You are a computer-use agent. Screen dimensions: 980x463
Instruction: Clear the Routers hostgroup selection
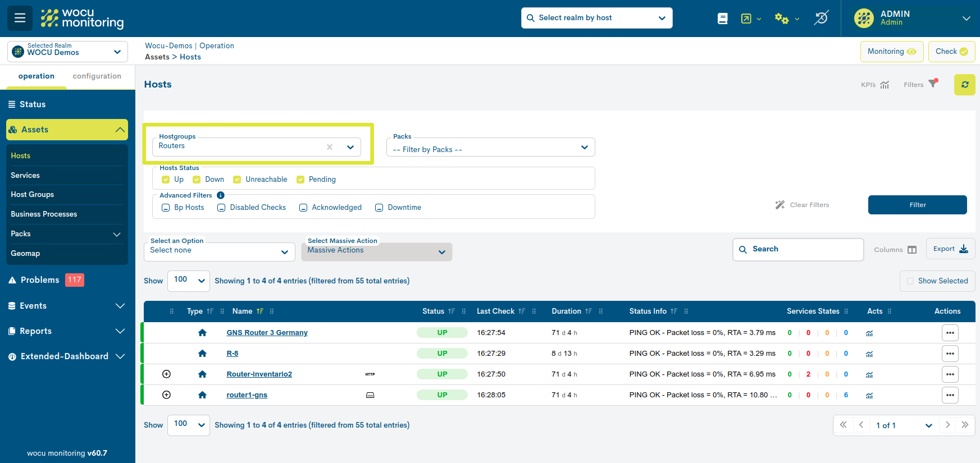point(330,147)
